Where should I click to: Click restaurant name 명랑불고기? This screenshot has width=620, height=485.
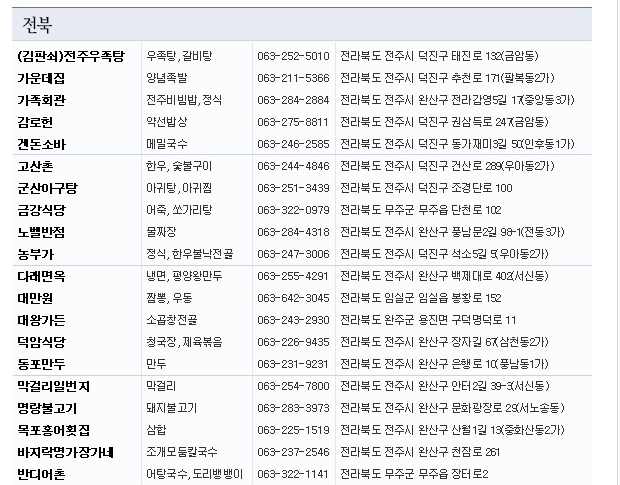click(x=47, y=408)
